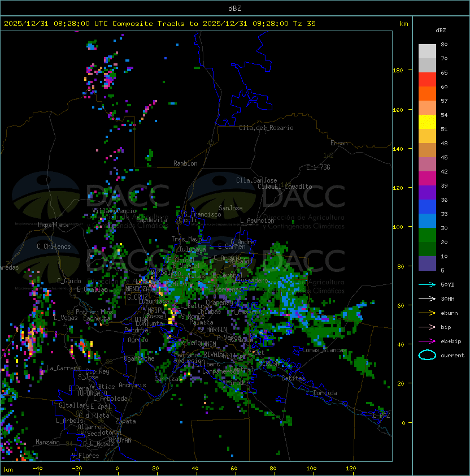Screen dimensions: 470x476
Task: Click the 'S_Francisco' map label
Action: click(202, 215)
